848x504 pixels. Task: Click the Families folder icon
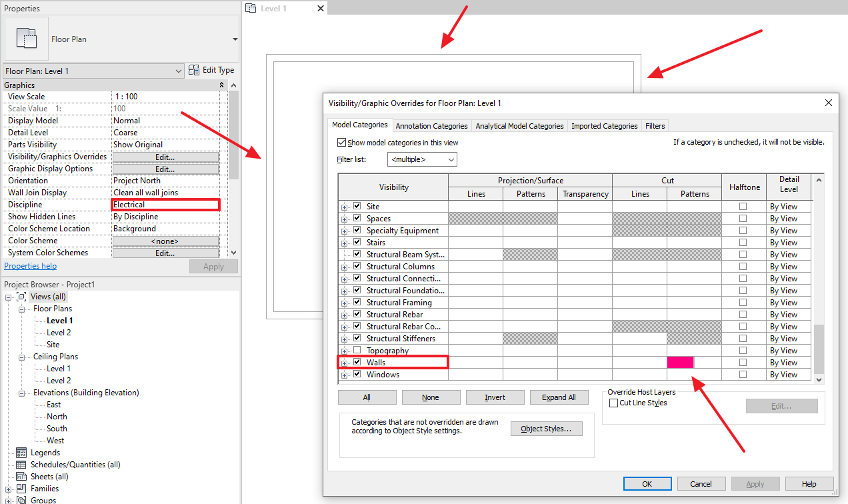click(21, 489)
